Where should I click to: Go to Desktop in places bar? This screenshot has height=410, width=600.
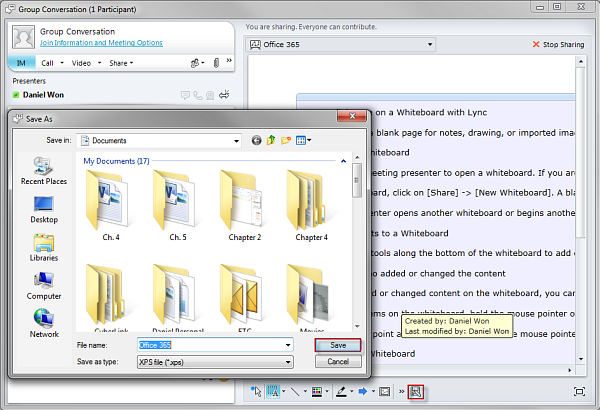(x=44, y=209)
